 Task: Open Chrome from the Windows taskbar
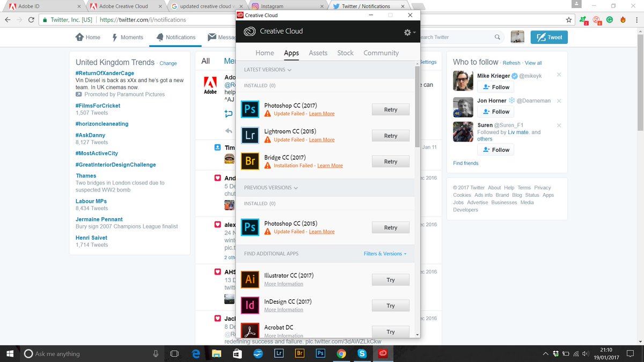click(341, 353)
